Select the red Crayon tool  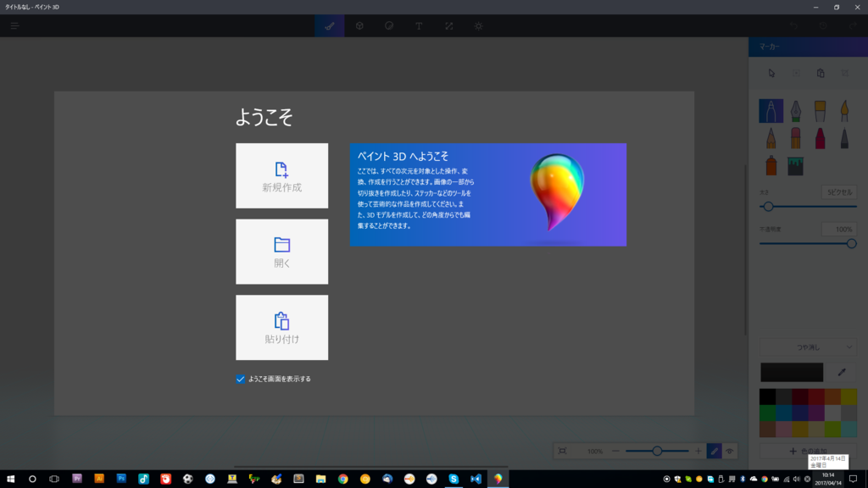[x=820, y=138]
